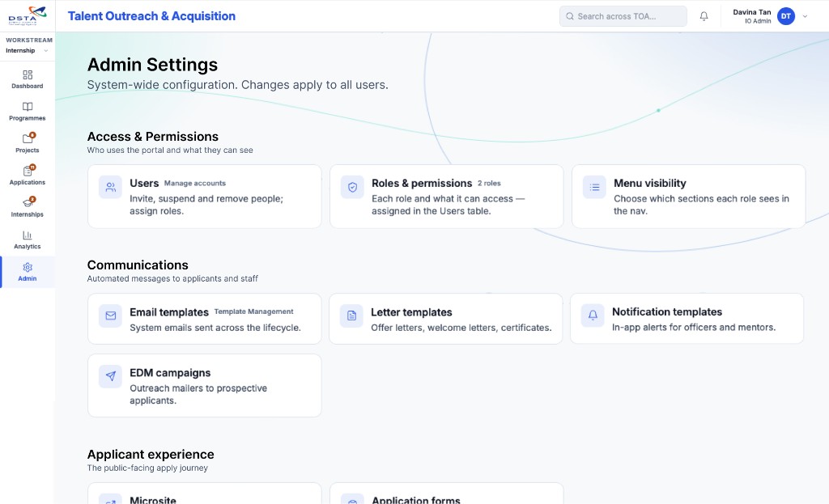Click the Davina Tan user name
This screenshot has width=829, height=504.
(752, 12)
